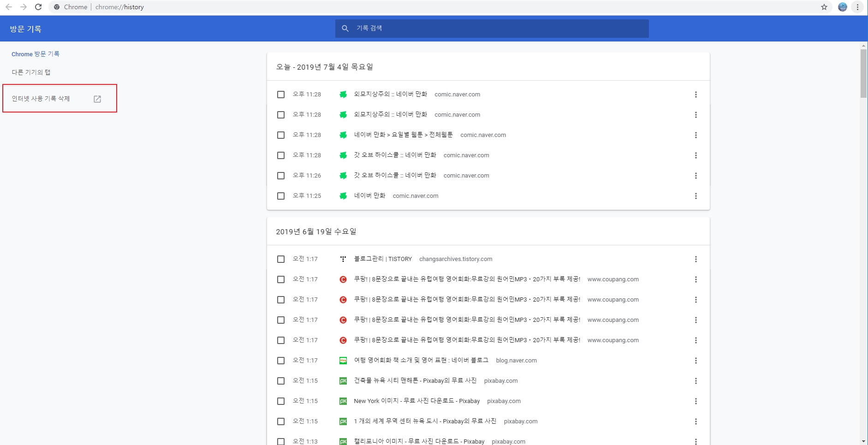The height and width of the screenshot is (445, 868).
Task: Click the Pixabay favicon for 세계 무역 센터 entry
Action: (x=343, y=421)
